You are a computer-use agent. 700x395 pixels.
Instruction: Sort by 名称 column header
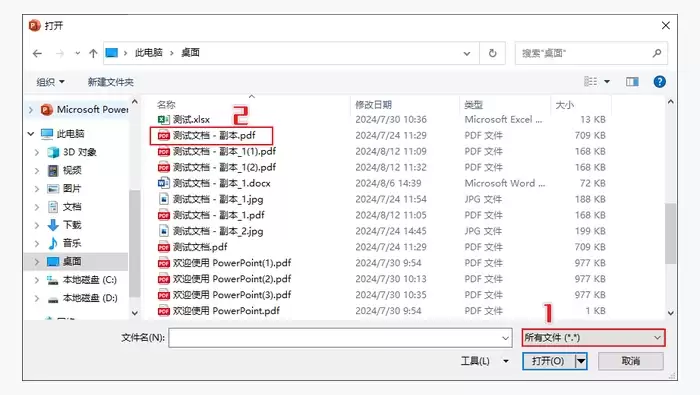coord(166,104)
